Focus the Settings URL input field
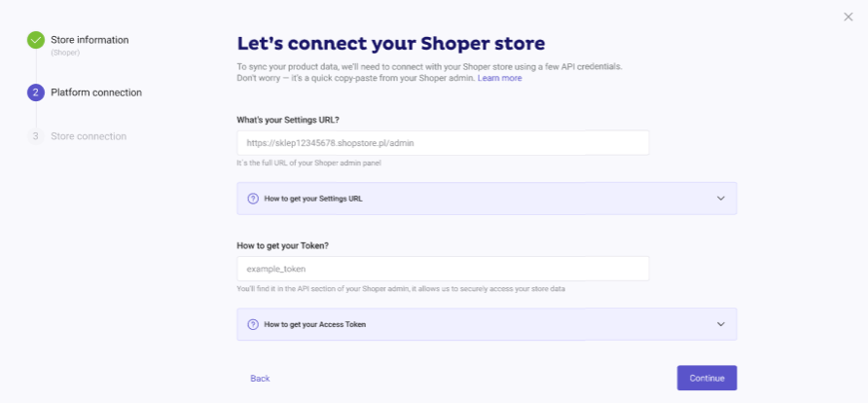This screenshot has width=868, height=403. pos(443,143)
